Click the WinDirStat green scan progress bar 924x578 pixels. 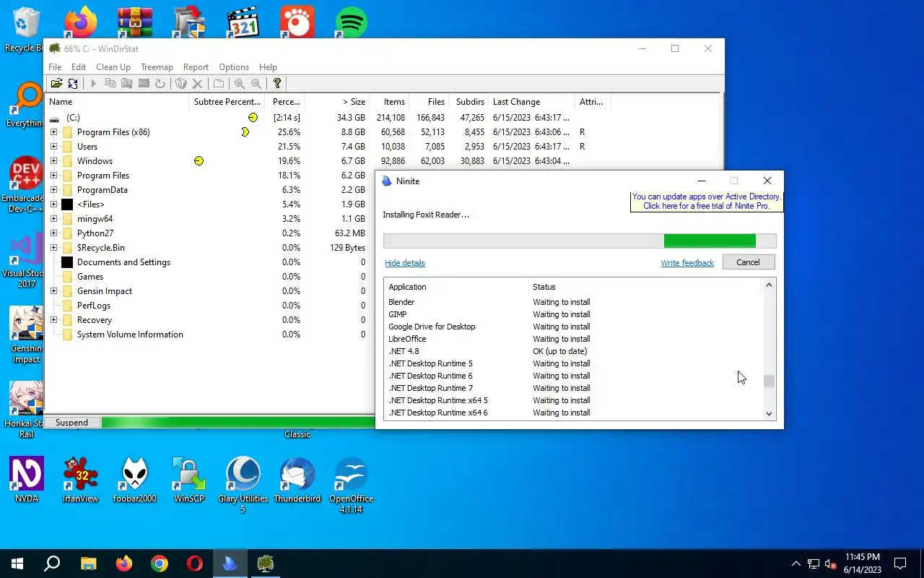coord(238,423)
